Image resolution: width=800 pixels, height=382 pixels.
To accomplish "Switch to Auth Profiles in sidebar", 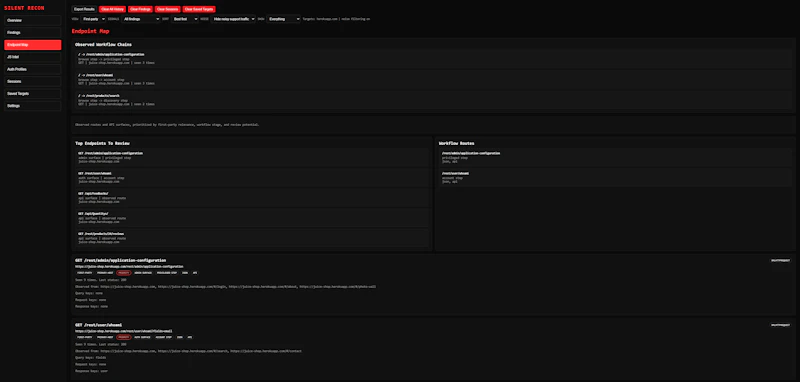I will tap(33, 69).
